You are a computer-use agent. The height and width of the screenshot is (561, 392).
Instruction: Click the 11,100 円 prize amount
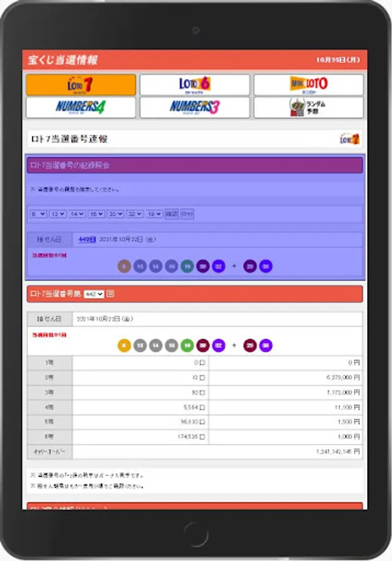pyautogui.click(x=347, y=407)
